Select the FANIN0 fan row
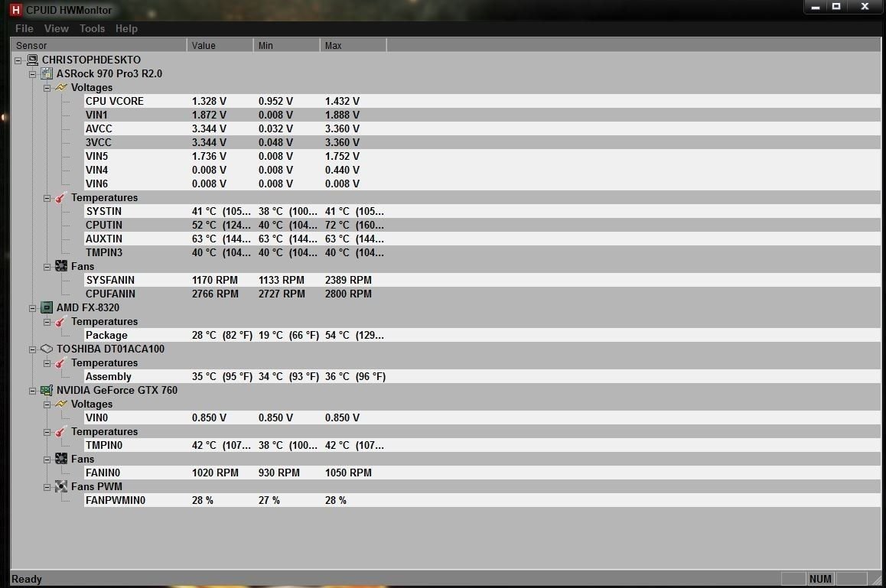 pos(482,473)
